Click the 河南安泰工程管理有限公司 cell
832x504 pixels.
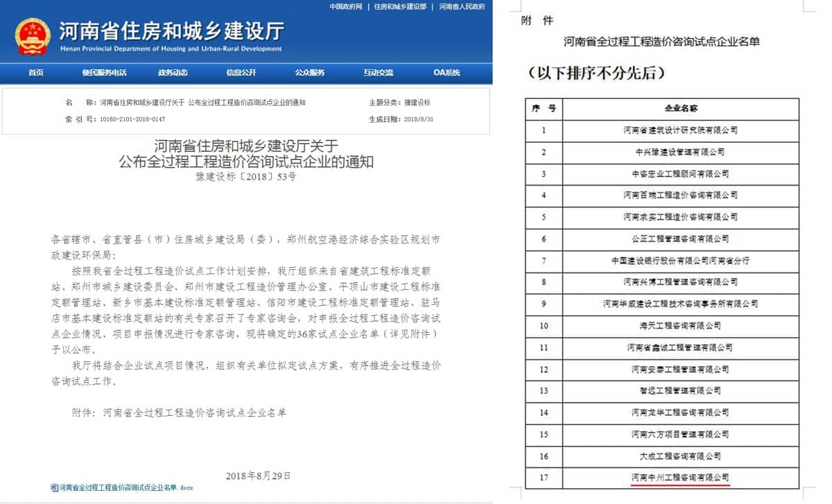click(681, 370)
